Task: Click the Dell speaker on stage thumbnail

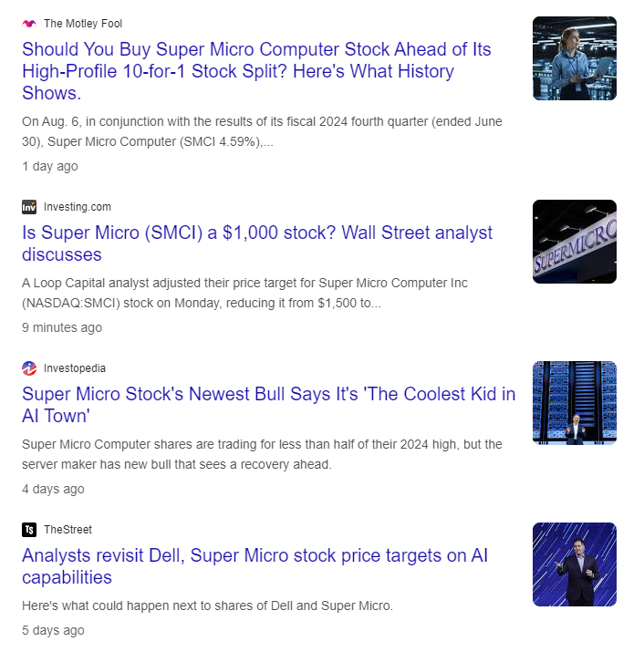Action: [575, 564]
